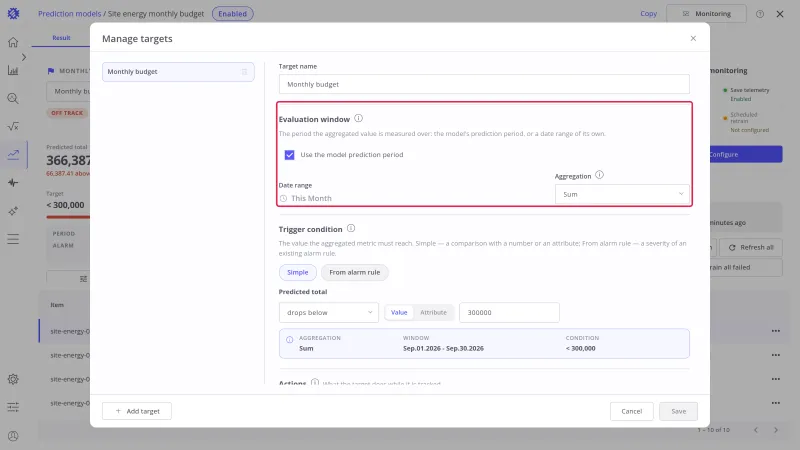Show Aggregation info tooltip icon

(599, 175)
